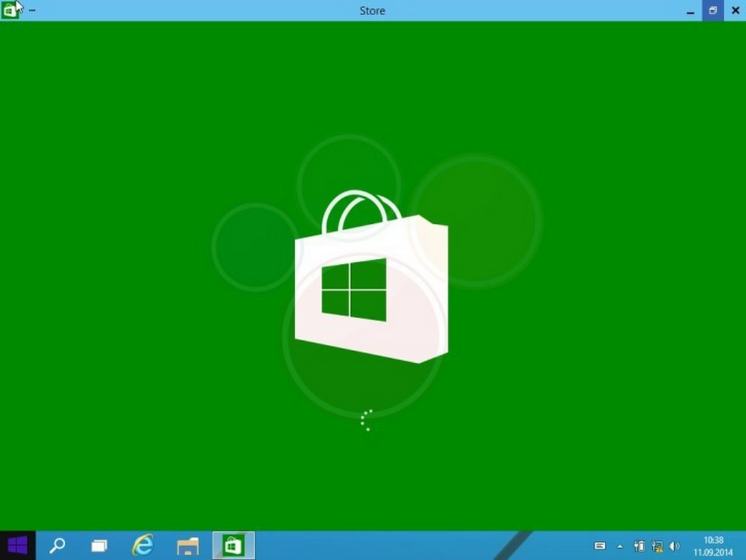Close the Store window
Screen dimensions: 746x560
[x=735, y=10]
